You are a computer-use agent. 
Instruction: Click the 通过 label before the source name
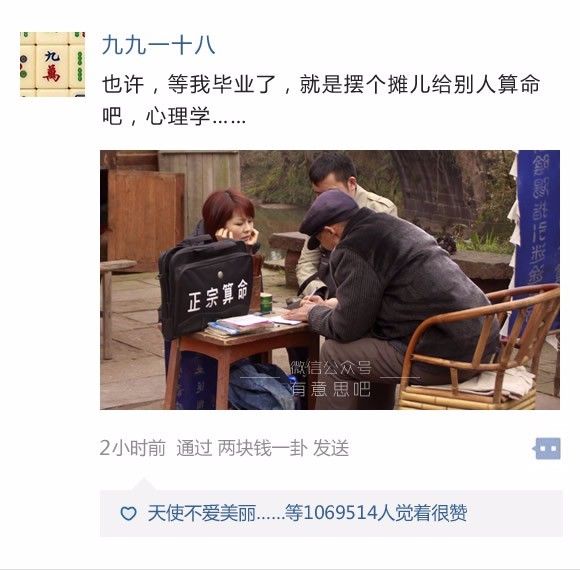[x=195, y=448]
